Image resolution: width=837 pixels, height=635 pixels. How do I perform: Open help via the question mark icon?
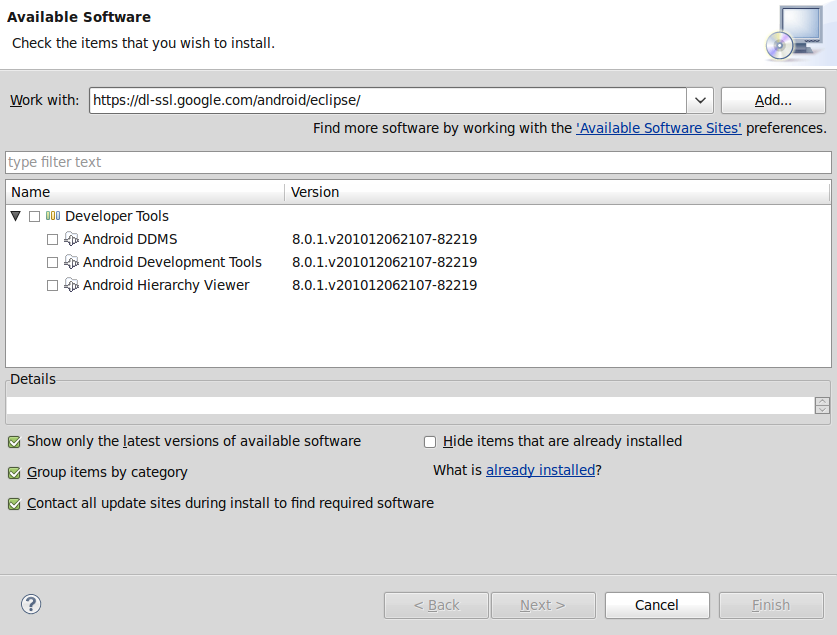tap(31, 605)
